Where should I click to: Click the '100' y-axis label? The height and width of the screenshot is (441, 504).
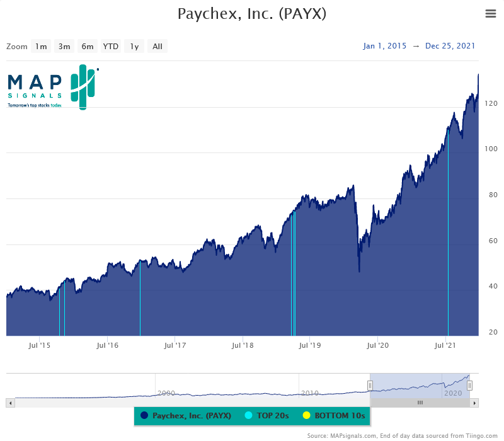pos(491,149)
